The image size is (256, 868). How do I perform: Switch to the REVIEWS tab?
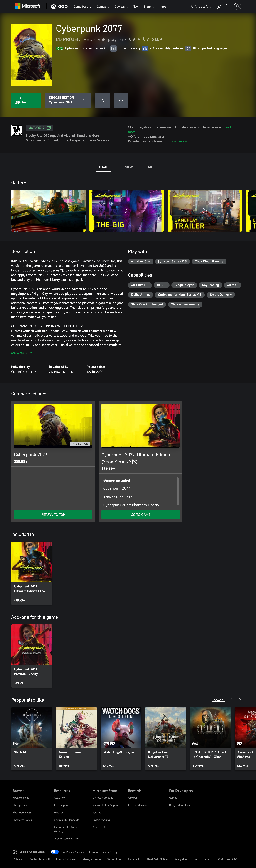point(128,167)
